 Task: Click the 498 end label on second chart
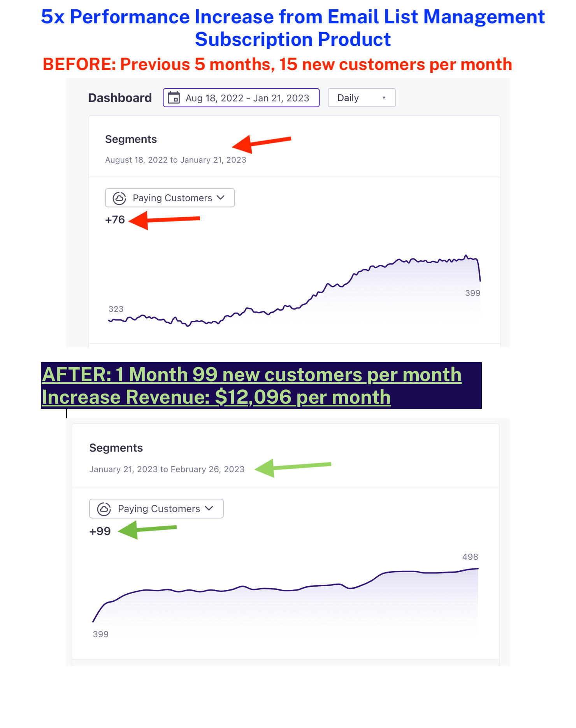470,557
